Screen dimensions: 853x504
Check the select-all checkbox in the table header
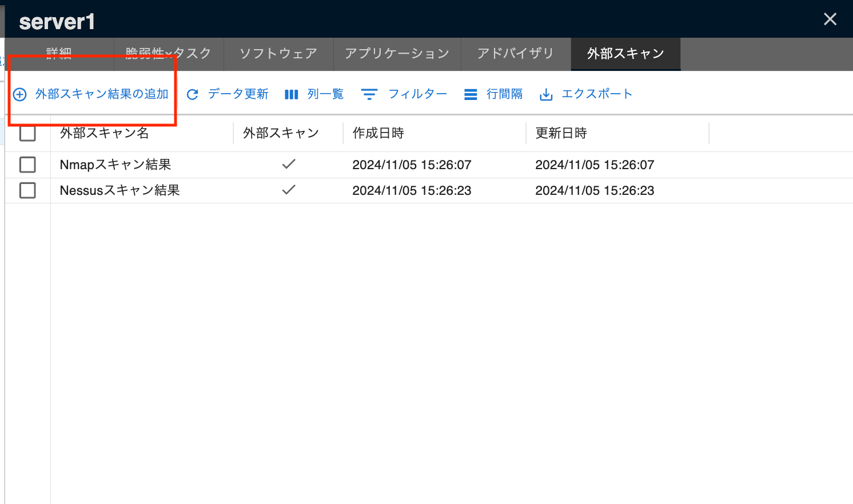pos(27,133)
